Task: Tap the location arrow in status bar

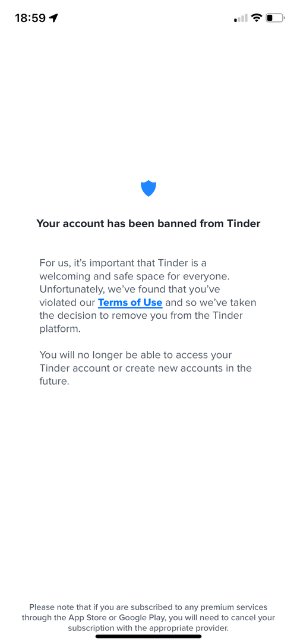Action: pos(53,18)
